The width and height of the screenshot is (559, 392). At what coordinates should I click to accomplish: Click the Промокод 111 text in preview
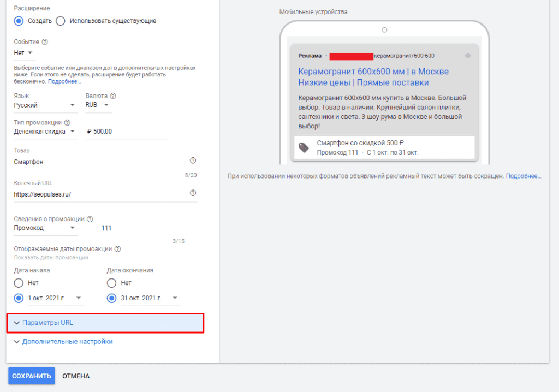[x=337, y=152]
